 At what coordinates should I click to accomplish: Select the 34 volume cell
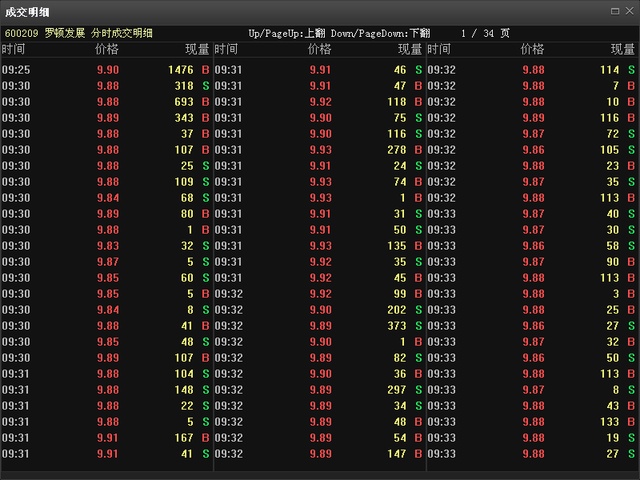pyautogui.click(x=400, y=406)
